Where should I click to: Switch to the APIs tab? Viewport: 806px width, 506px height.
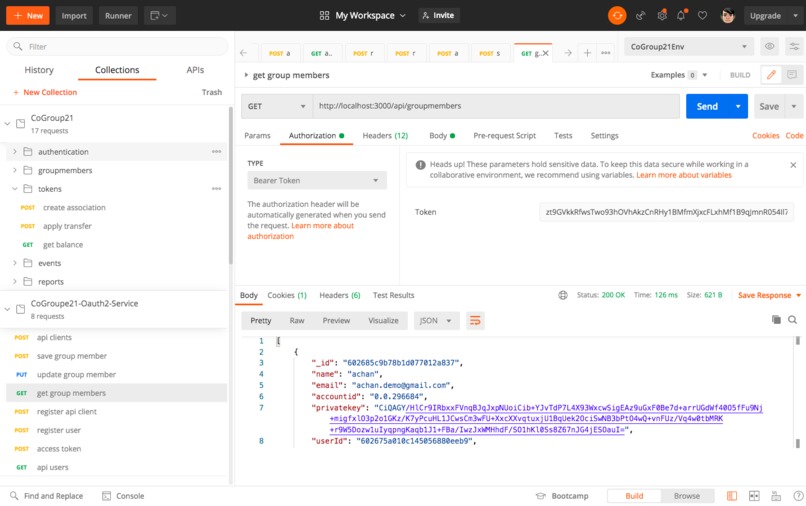click(x=195, y=70)
